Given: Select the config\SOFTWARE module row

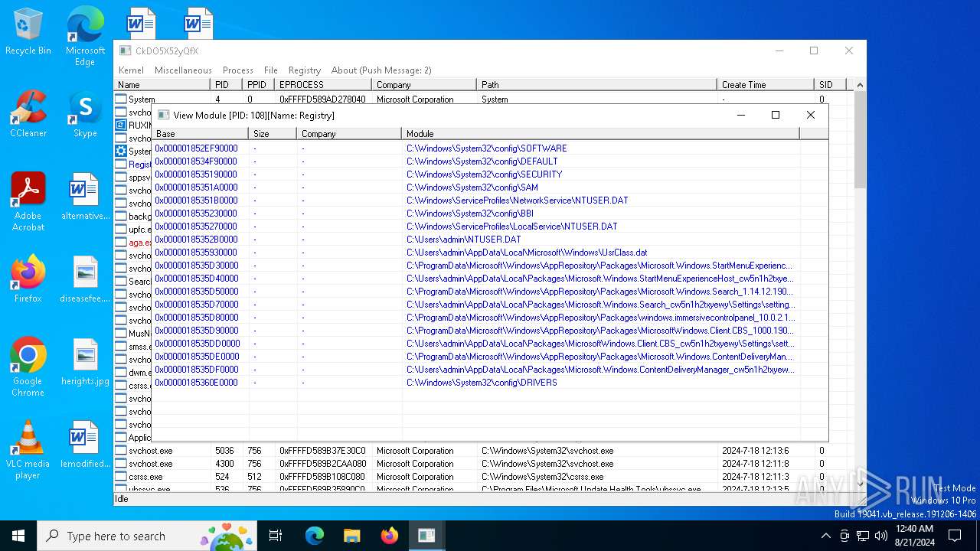Looking at the screenshot, I should point(490,148).
